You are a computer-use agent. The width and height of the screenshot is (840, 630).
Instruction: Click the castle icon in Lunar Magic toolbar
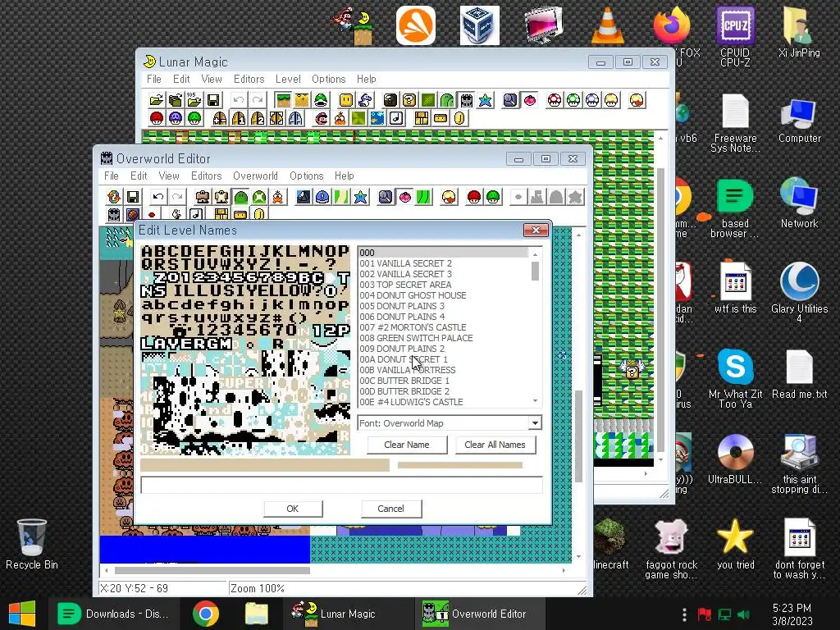coord(466,100)
